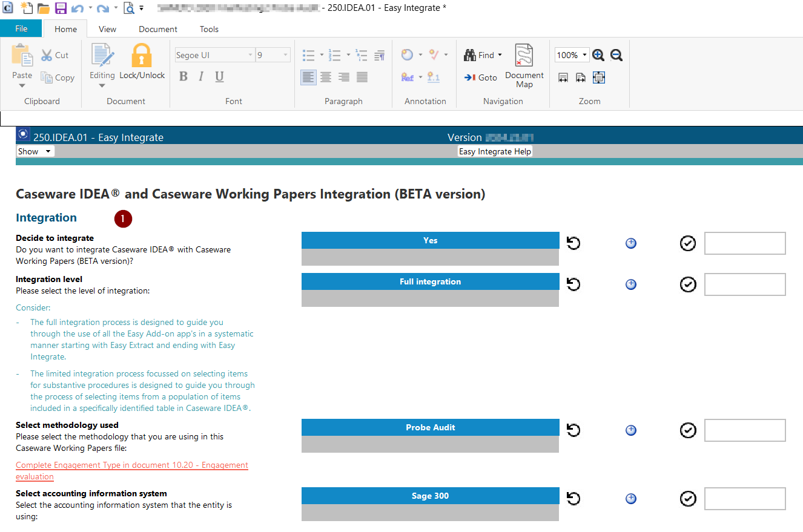The height and width of the screenshot is (532, 803).
Task: Mark the Probe Audit methodology row as signed off
Action: [688, 430]
